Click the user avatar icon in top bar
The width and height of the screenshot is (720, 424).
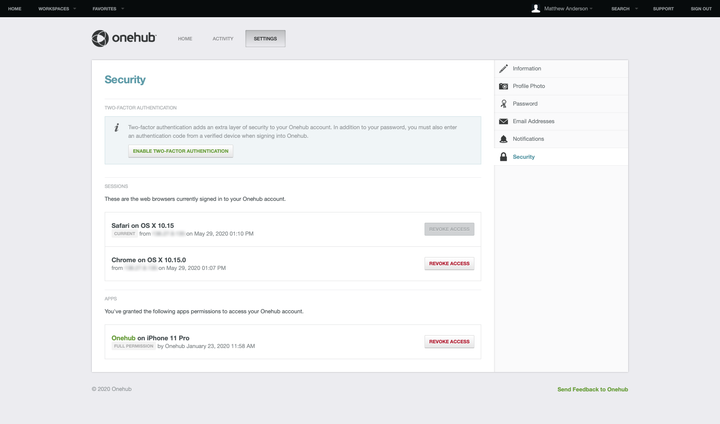click(x=535, y=8)
